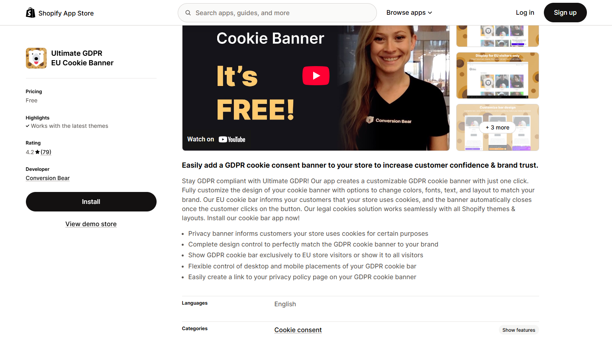Click the Conversion Bear logo in video

click(x=388, y=120)
